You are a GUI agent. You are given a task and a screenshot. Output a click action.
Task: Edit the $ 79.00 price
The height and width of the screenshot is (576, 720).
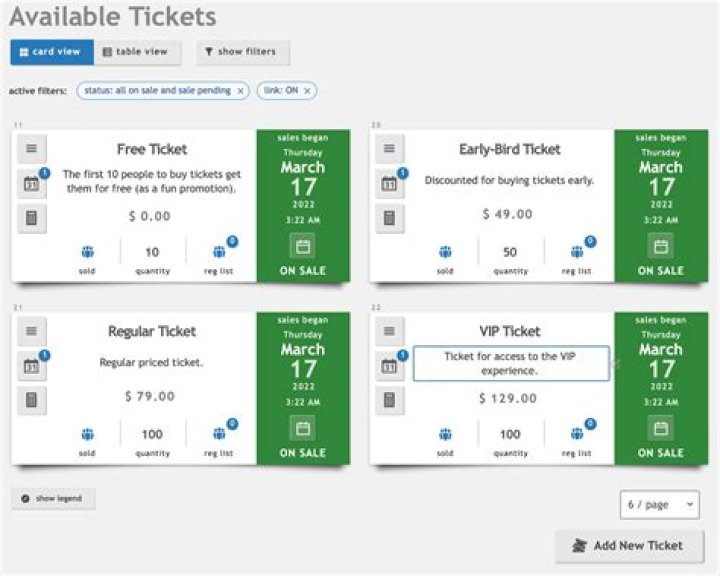pyautogui.click(x=150, y=396)
